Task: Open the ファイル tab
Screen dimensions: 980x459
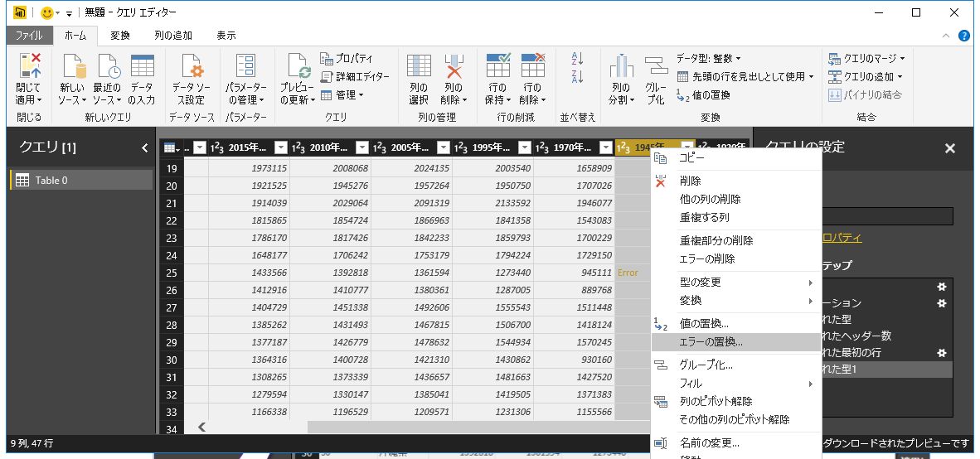Action: click(x=29, y=36)
